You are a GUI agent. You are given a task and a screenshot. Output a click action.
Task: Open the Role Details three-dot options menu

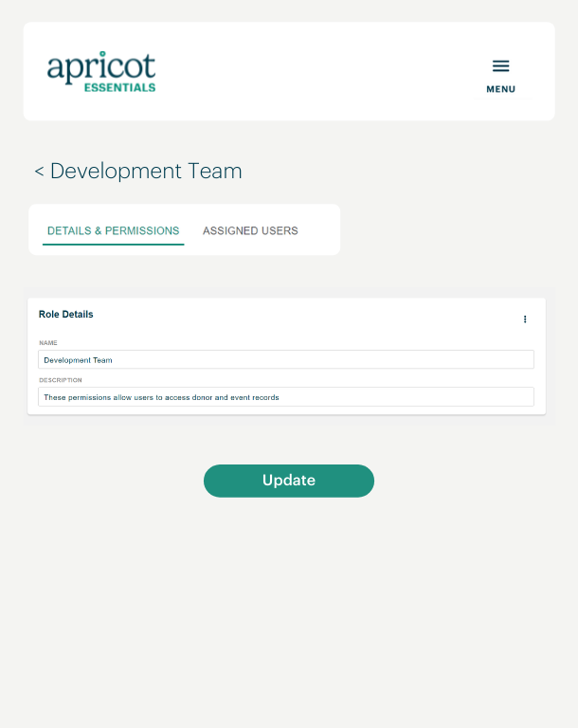(525, 319)
